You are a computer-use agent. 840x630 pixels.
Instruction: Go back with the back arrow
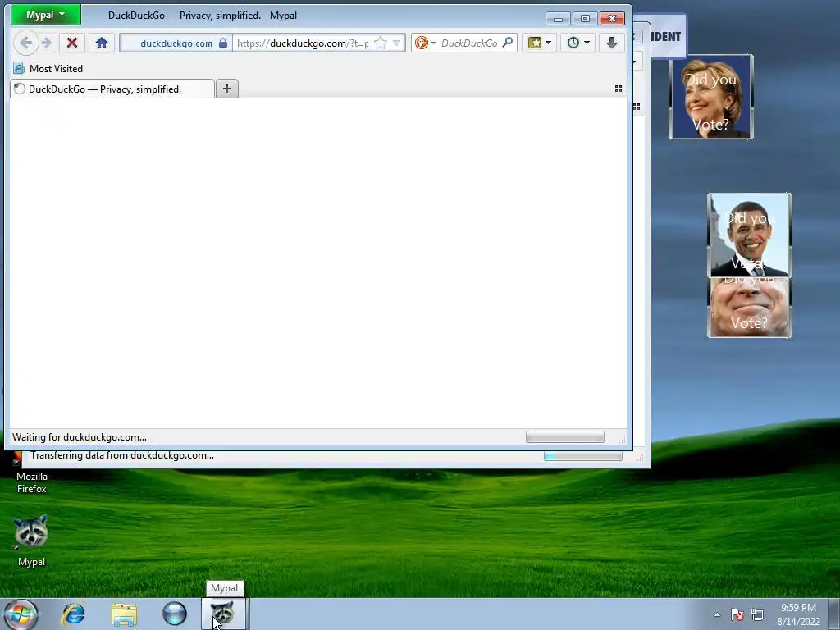click(25, 43)
